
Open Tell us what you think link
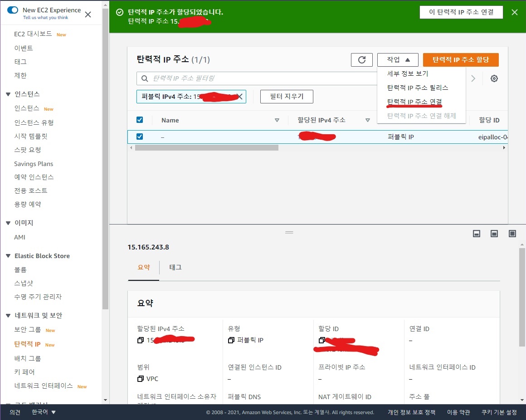pyautogui.click(x=46, y=17)
